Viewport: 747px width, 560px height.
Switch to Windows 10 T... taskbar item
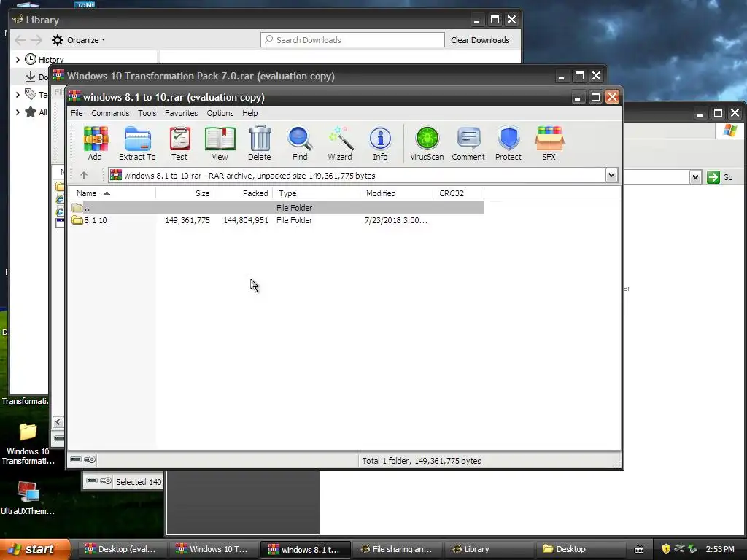[x=212, y=549]
